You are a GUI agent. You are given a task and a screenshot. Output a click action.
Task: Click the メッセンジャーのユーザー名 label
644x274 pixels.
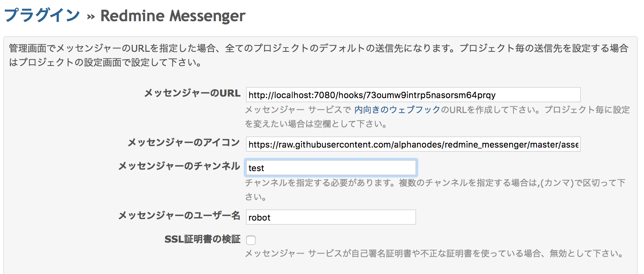[x=179, y=216]
